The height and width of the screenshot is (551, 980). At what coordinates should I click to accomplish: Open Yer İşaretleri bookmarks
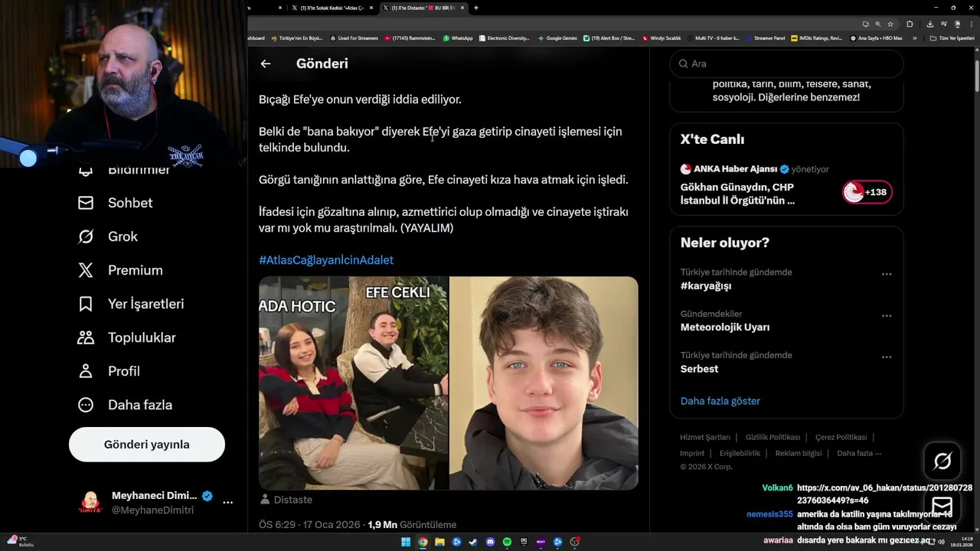pyautogui.click(x=131, y=304)
